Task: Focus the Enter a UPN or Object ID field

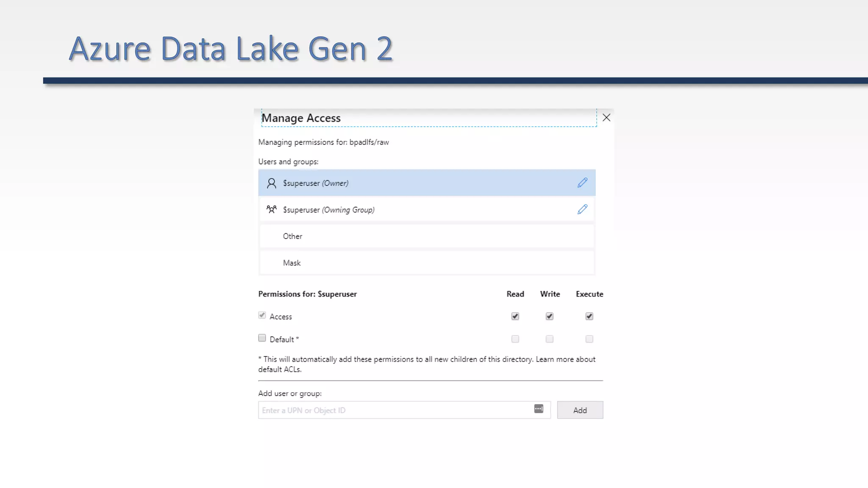Action: (x=394, y=410)
